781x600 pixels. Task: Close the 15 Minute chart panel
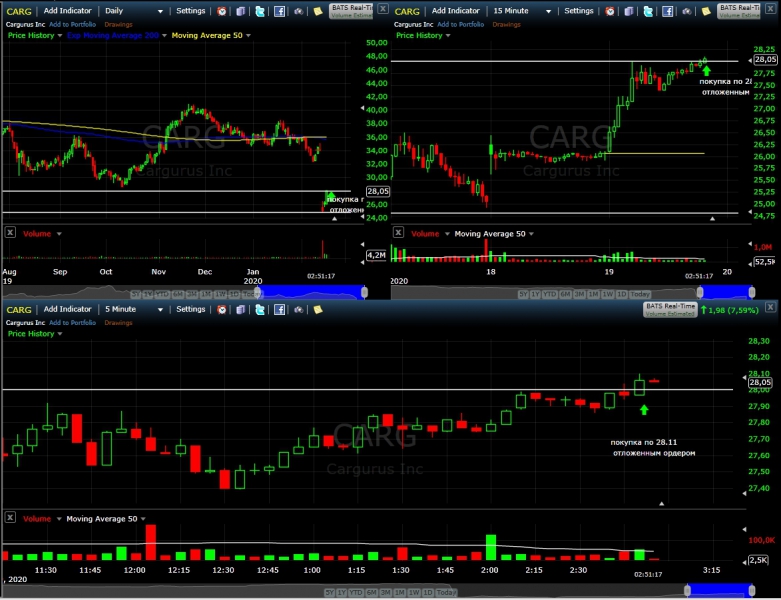point(770,8)
